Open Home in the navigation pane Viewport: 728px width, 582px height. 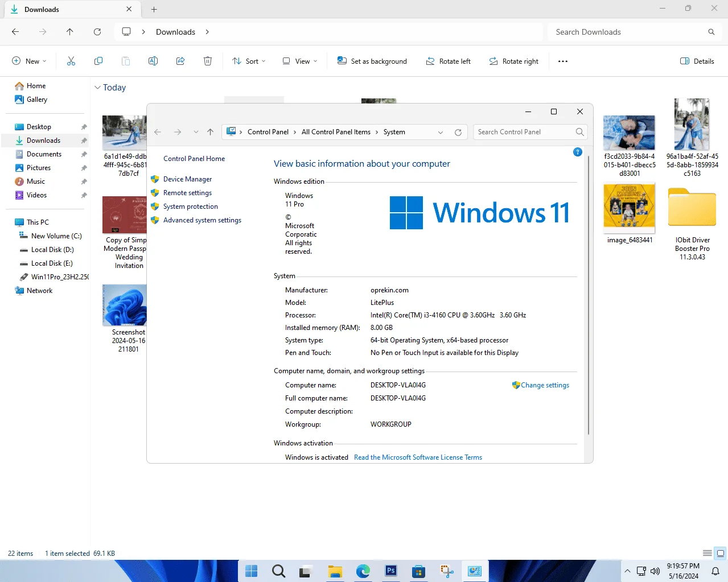[x=36, y=86]
